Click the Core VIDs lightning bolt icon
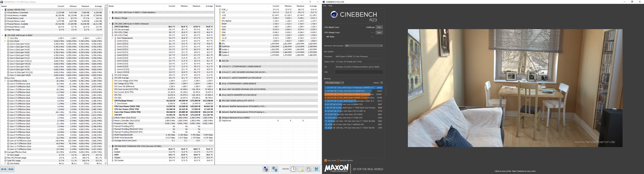644x174 pixels. pos(8,38)
